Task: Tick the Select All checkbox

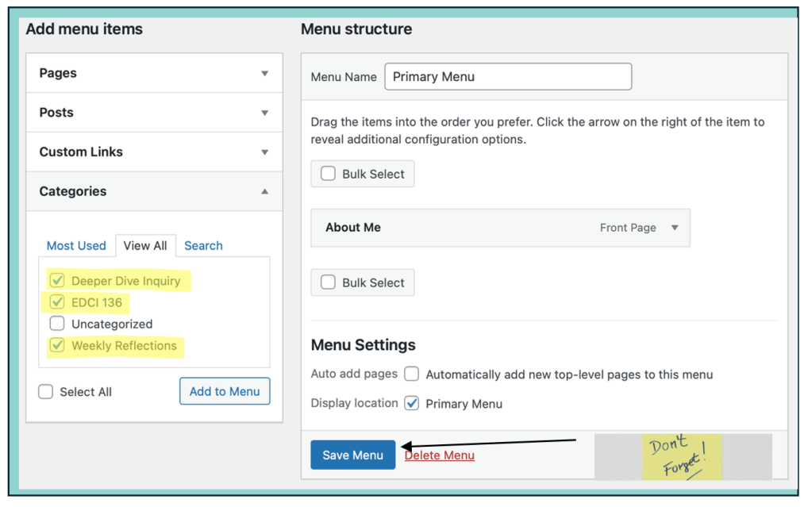Action: click(x=46, y=392)
